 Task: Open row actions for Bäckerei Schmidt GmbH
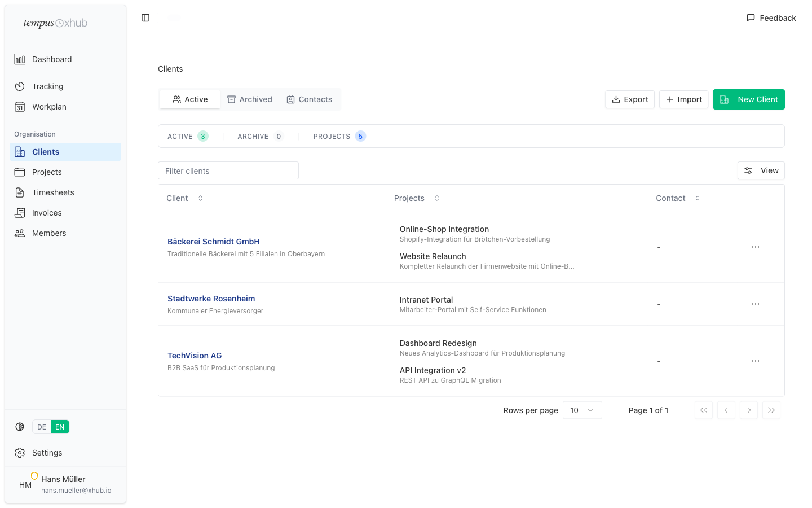(755, 247)
